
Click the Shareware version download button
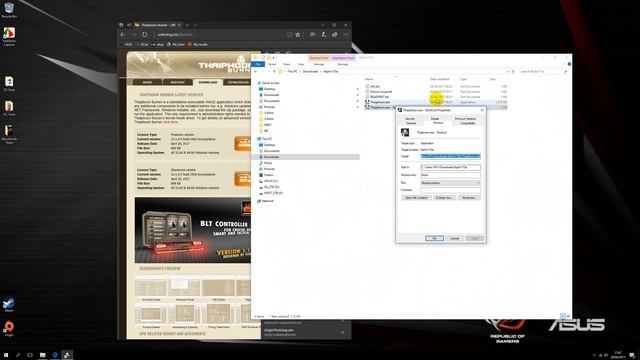(x=242, y=179)
